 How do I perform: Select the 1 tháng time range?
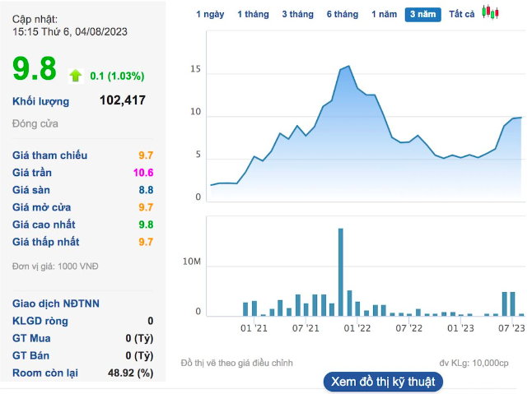pyautogui.click(x=253, y=15)
